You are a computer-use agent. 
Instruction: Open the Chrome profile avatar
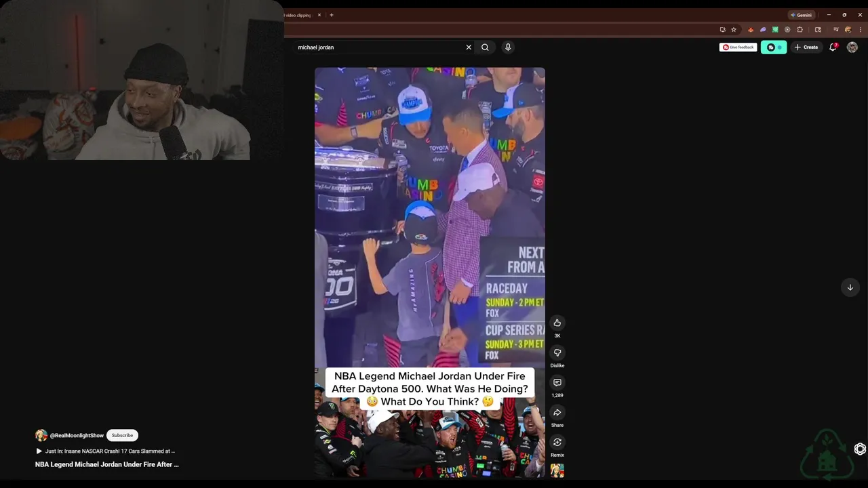[848, 30]
